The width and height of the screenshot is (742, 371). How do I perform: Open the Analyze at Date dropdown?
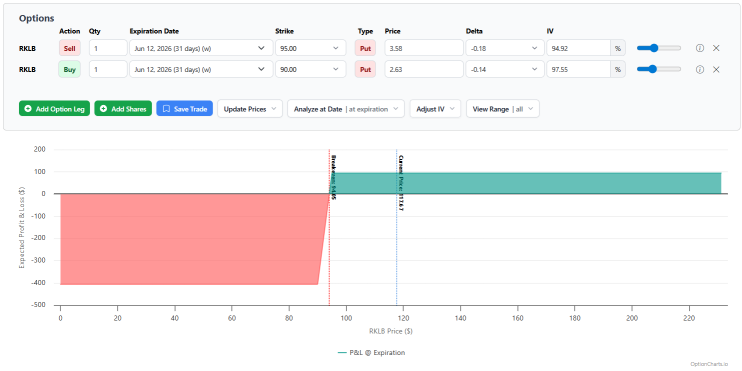[345, 108]
